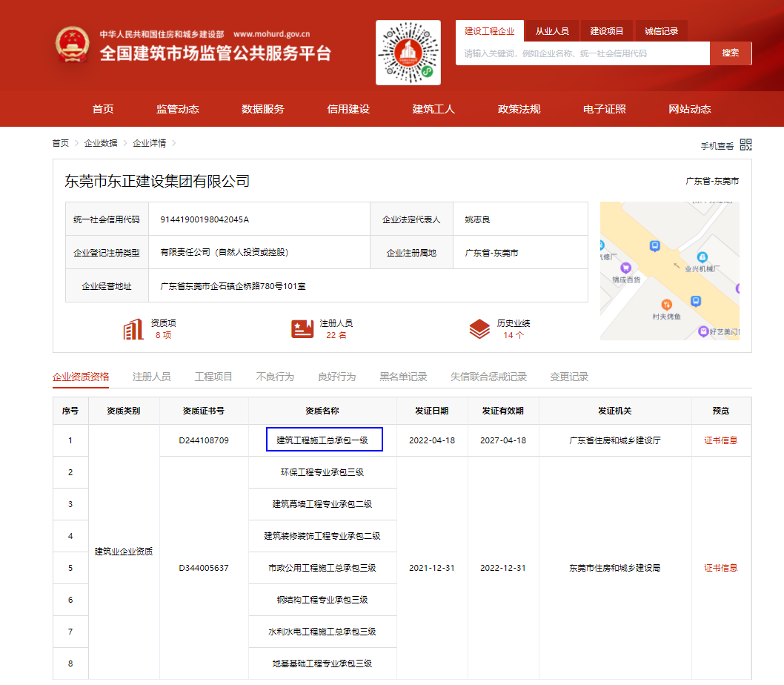Viewport: 784px width, 685px height.
Task: Click the 东莞市住房和城乡建设局 issuing authority cell
Action: click(x=615, y=568)
